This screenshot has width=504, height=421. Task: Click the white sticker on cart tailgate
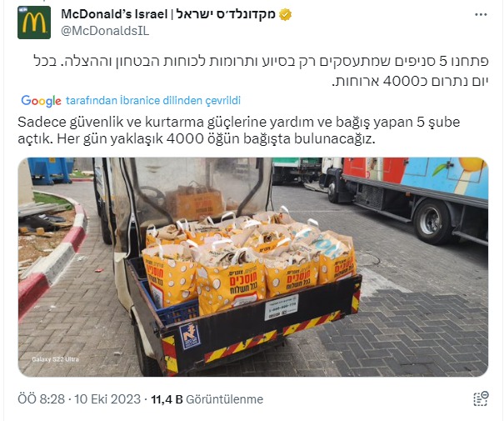click(282, 307)
